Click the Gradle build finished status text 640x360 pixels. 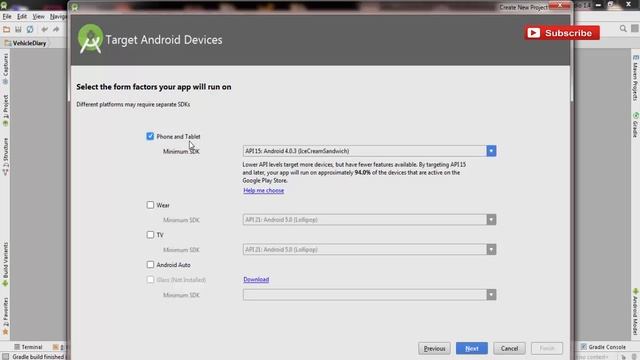pyautogui.click(x=38, y=357)
